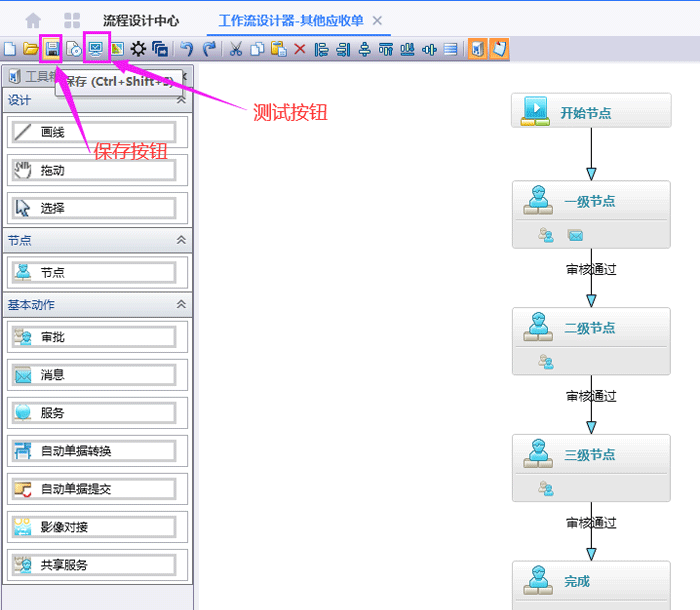Screen dimensions: 700x610
Task: Select the 拖动 drag tool
Action: [x=94, y=170]
